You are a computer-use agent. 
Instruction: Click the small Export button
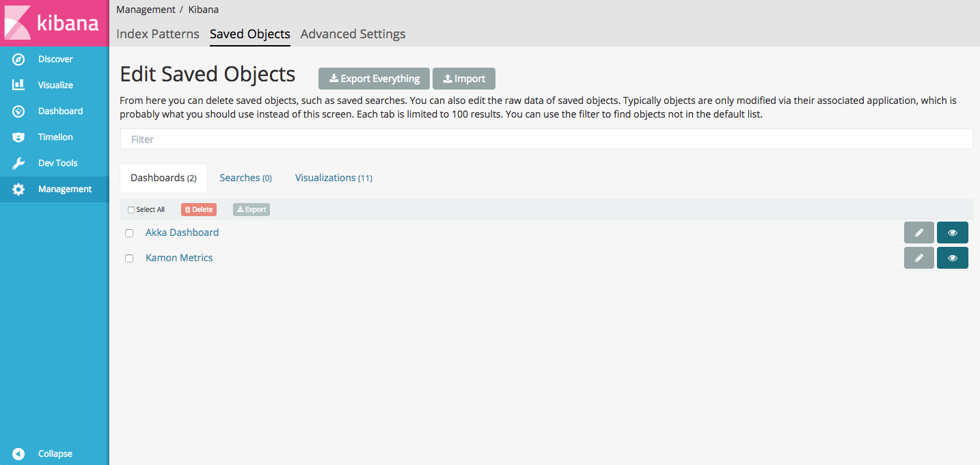[x=251, y=210]
